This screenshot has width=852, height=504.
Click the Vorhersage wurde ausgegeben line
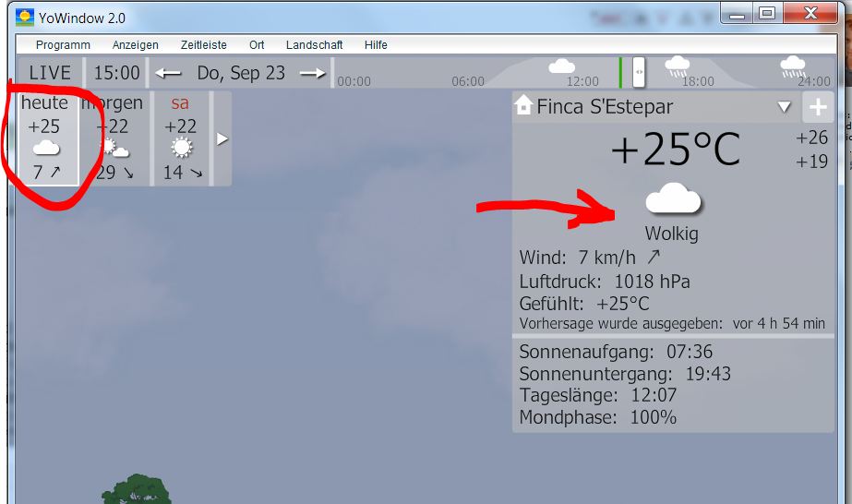(672, 324)
